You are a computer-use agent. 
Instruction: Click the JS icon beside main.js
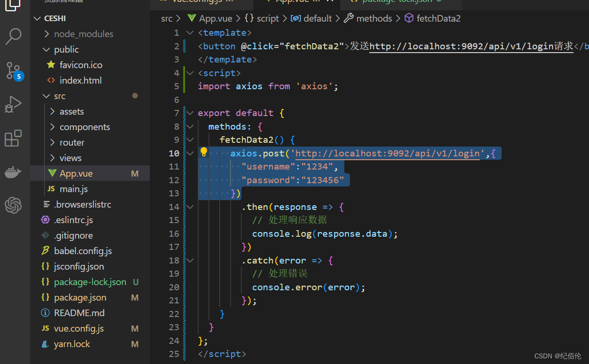point(51,189)
